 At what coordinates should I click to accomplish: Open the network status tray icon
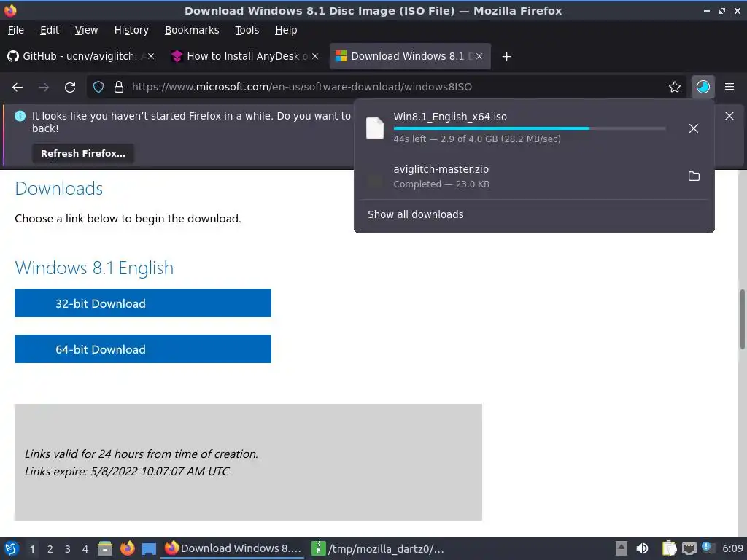click(x=689, y=548)
